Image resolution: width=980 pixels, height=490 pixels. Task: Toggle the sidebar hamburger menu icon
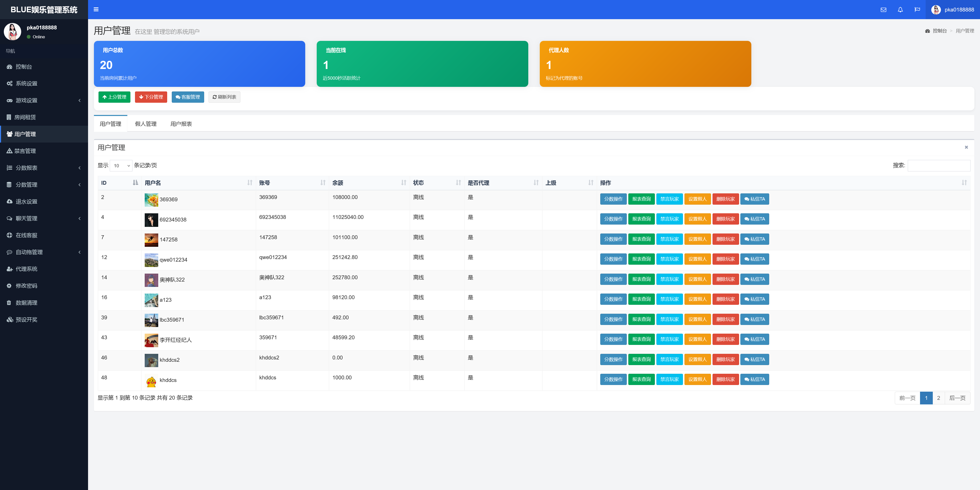coord(96,9)
